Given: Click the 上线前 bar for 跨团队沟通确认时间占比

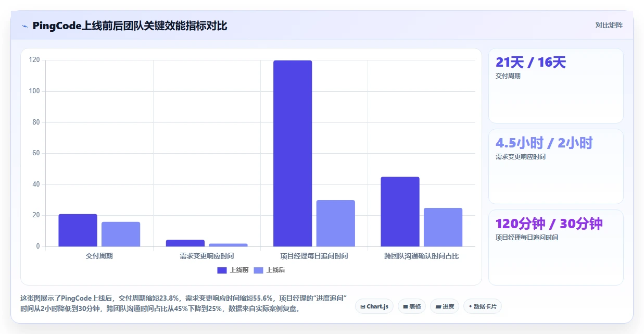Looking at the screenshot, I should pos(400,212).
